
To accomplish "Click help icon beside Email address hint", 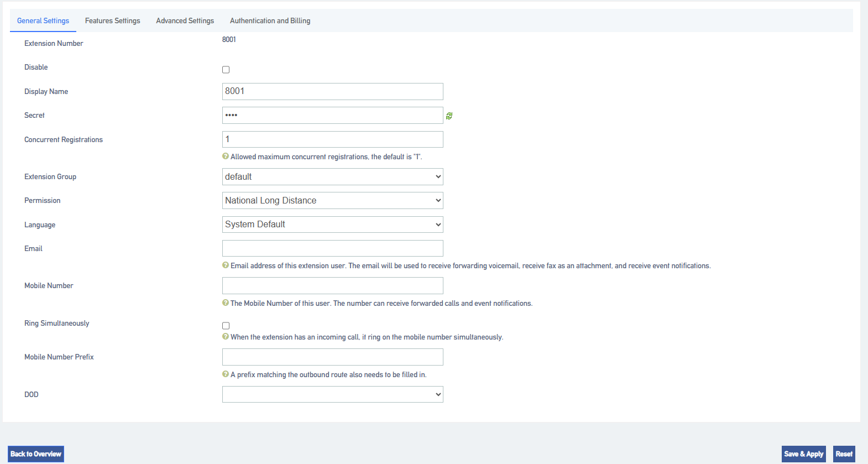I will coord(226,265).
